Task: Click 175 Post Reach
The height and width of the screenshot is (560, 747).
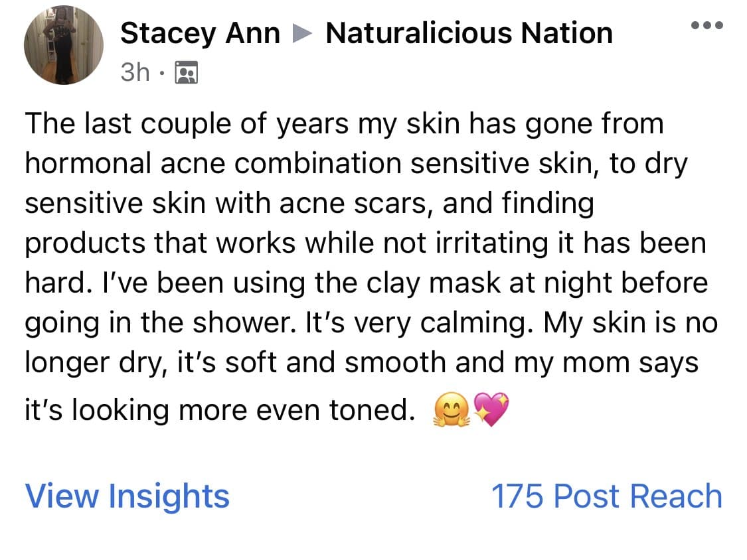Action: pyautogui.click(x=606, y=496)
